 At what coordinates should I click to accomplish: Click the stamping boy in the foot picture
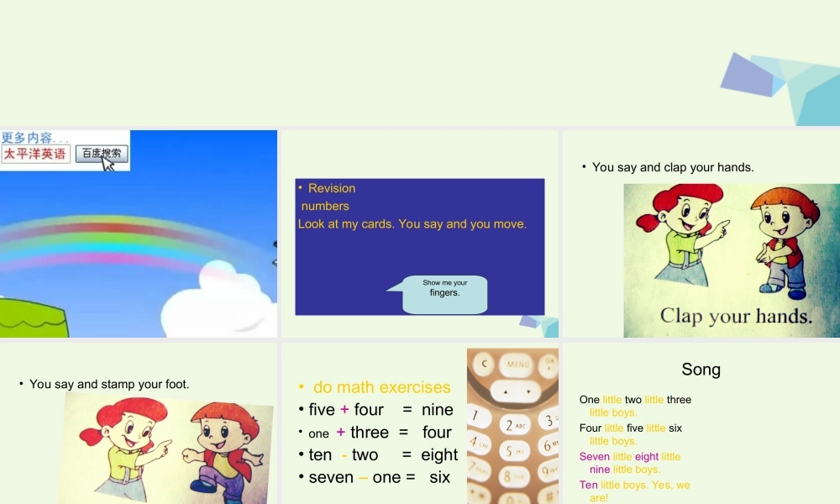(x=223, y=453)
